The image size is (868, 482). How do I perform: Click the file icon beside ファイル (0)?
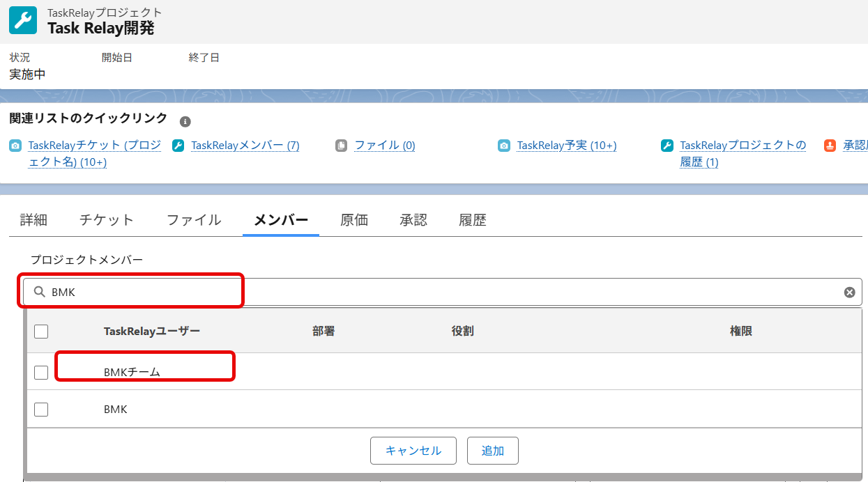point(341,146)
